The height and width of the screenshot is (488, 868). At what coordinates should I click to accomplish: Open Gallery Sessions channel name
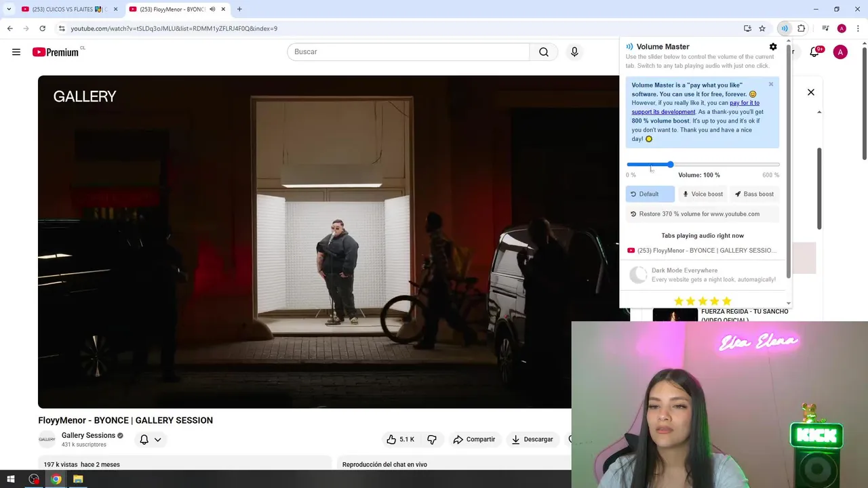click(88, 435)
